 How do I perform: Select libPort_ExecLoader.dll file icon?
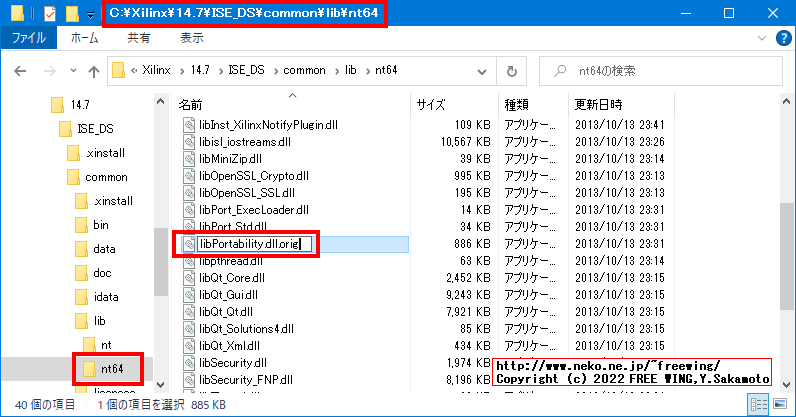[x=189, y=210]
